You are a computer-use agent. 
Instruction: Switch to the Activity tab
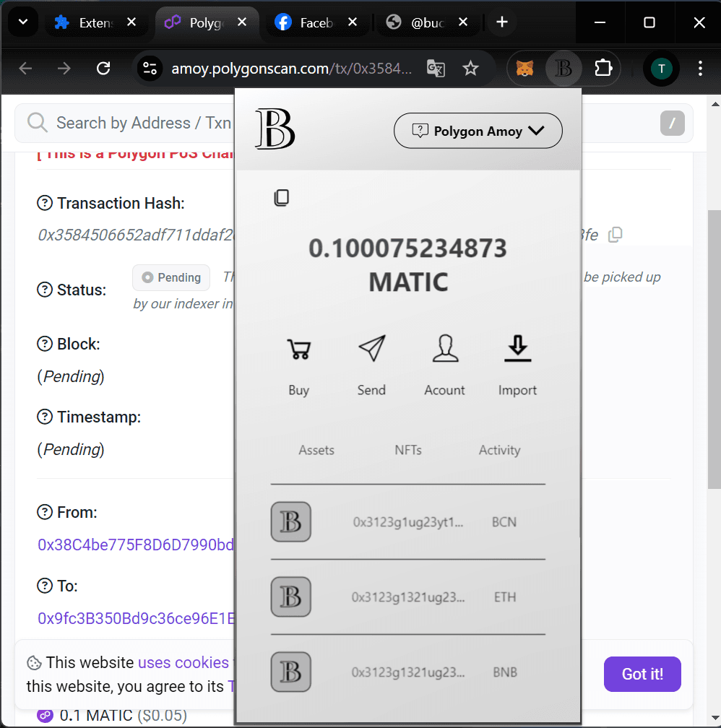tap(500, 450)
